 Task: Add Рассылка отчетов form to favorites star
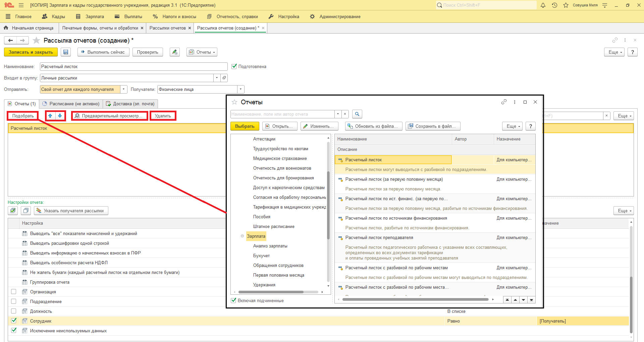click(x=37, y=41)
